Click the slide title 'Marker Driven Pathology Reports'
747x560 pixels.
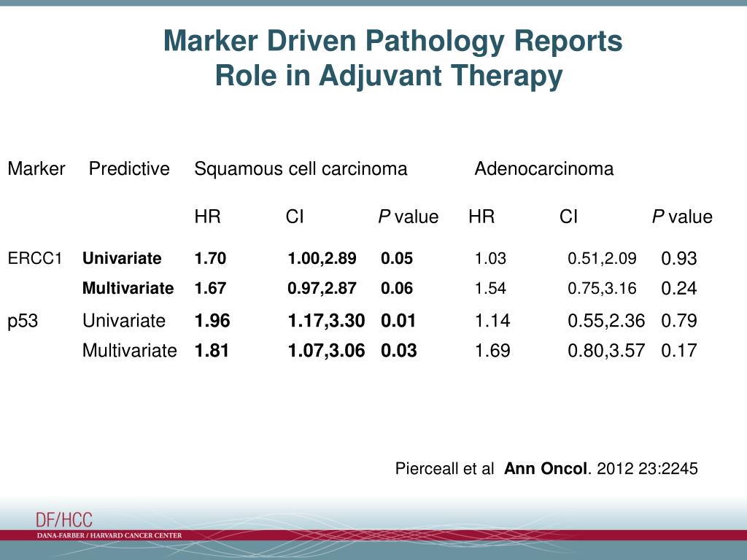392,42
